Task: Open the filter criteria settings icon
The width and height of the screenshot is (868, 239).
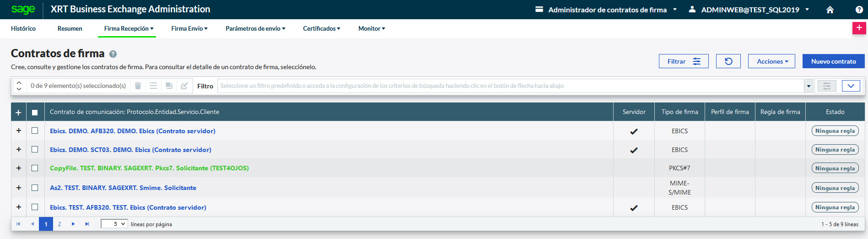Action: point(826,86)
